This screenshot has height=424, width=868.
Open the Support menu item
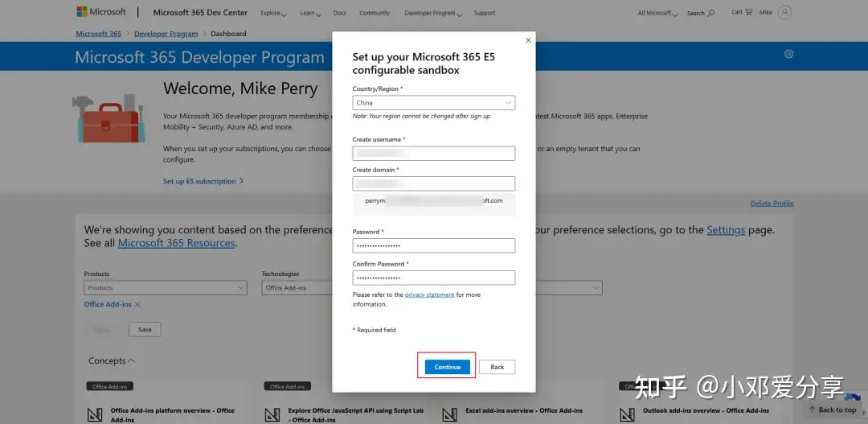[485, 13]
